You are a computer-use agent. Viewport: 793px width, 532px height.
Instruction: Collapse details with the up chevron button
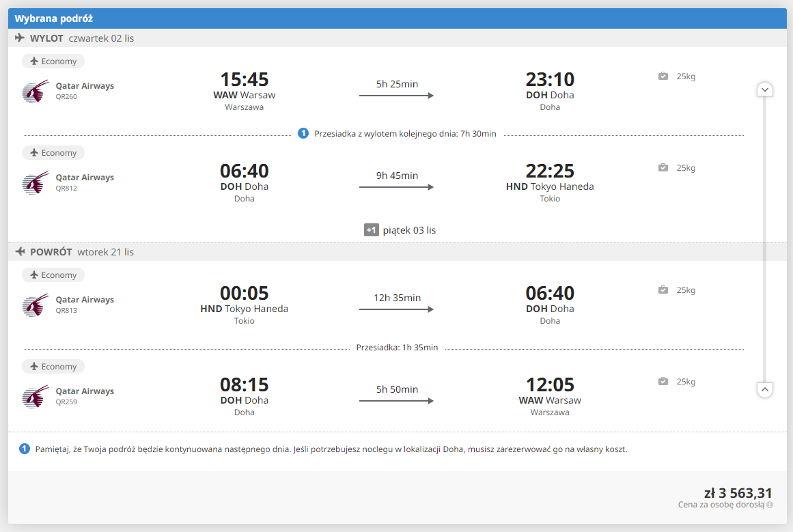pyautogui.click(x=765, y=389)
